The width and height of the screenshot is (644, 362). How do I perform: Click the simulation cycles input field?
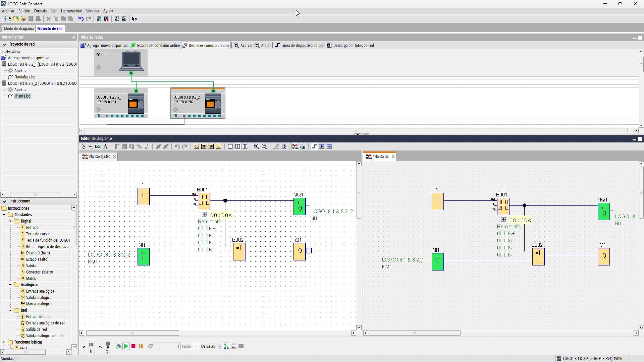coord(167,347)
